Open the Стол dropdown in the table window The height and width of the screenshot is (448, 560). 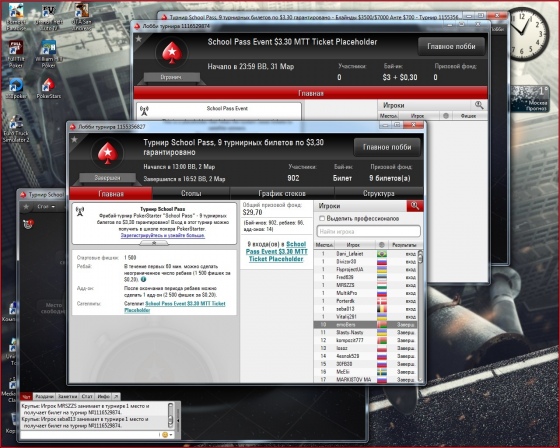tap(46, 206)
